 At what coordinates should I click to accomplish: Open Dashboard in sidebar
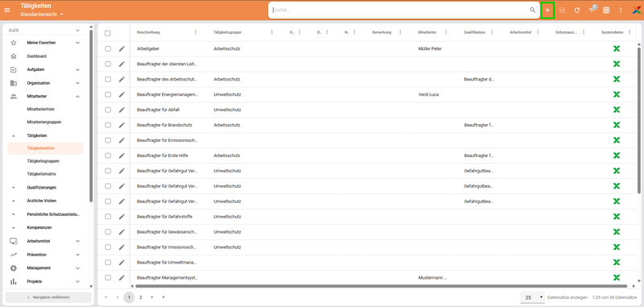[36, 56]
